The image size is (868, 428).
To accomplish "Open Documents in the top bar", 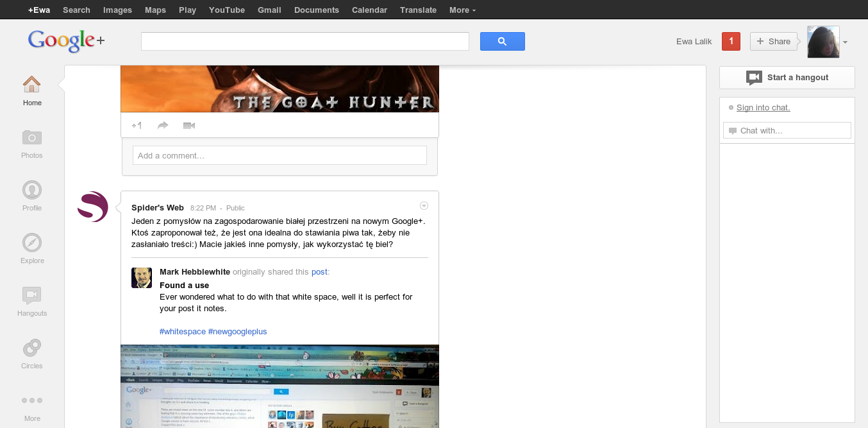I will (317, 10).
